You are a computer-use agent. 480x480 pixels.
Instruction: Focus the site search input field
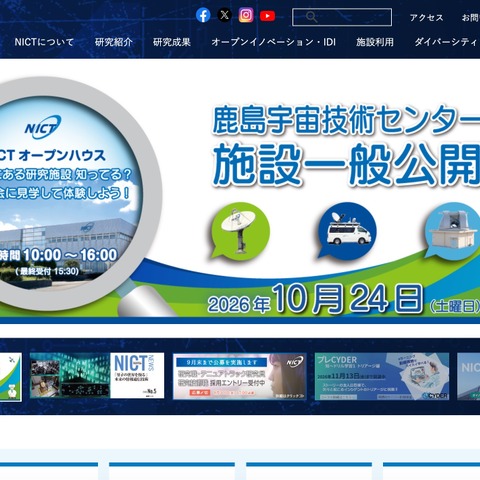pos(342,17)
